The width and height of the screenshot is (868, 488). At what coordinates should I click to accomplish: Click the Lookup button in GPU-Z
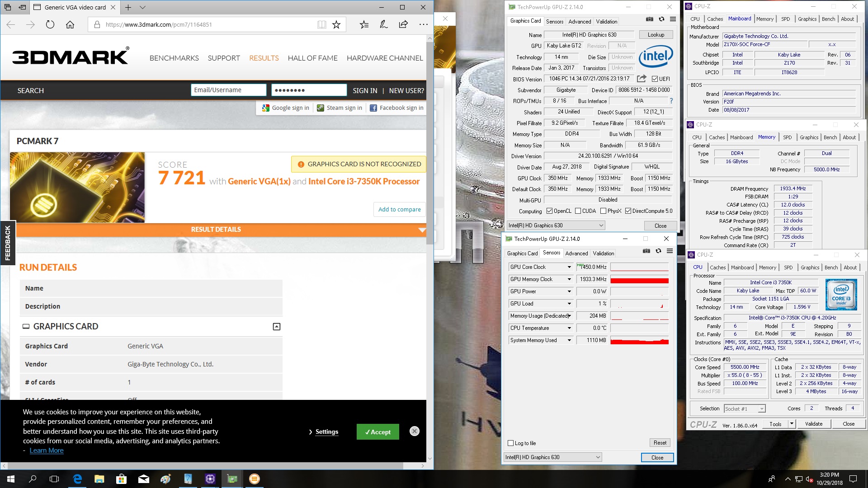point(656,35)
